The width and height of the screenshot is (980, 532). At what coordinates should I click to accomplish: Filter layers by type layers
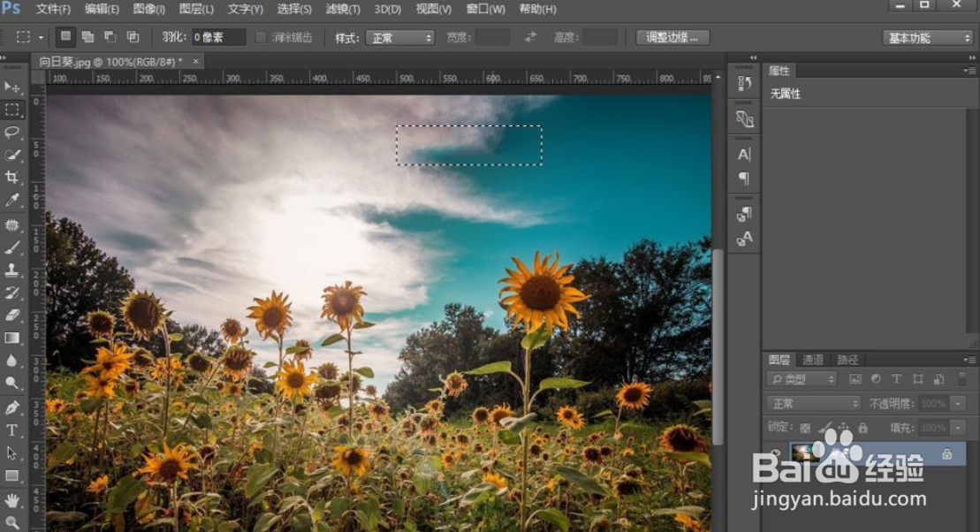(x=896, y=379)
